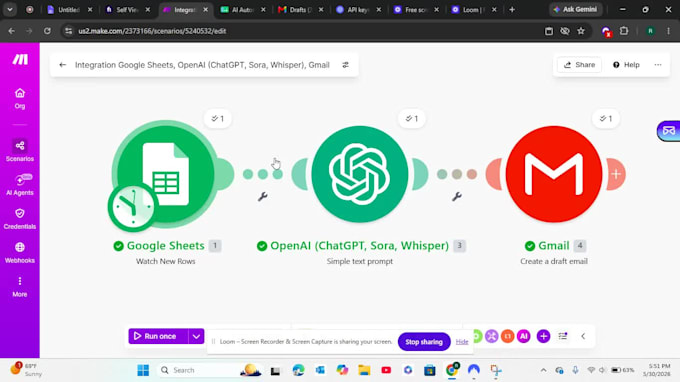This screenshot has width=680, height=382.
Task: Expand the More sidebar menu
Action: (20, 287)
